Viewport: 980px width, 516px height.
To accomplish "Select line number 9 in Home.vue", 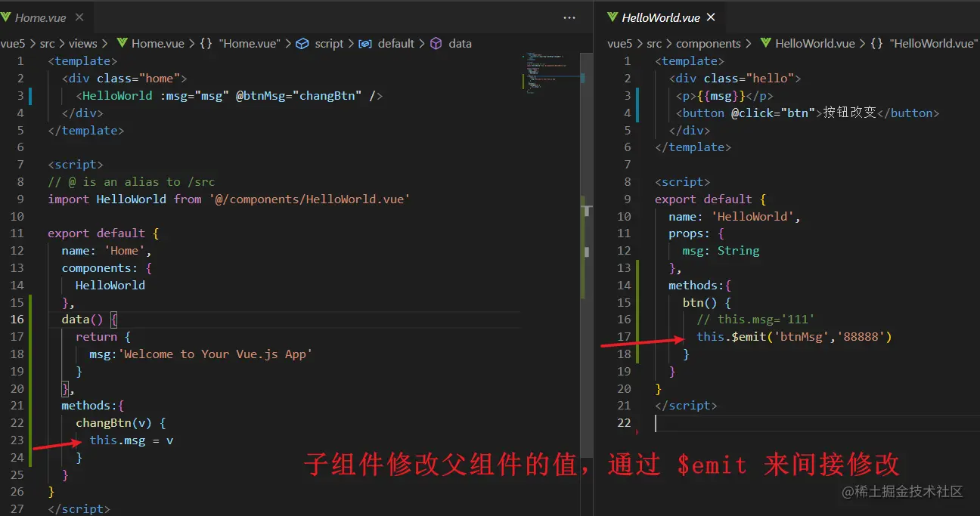I will (20, 199).
